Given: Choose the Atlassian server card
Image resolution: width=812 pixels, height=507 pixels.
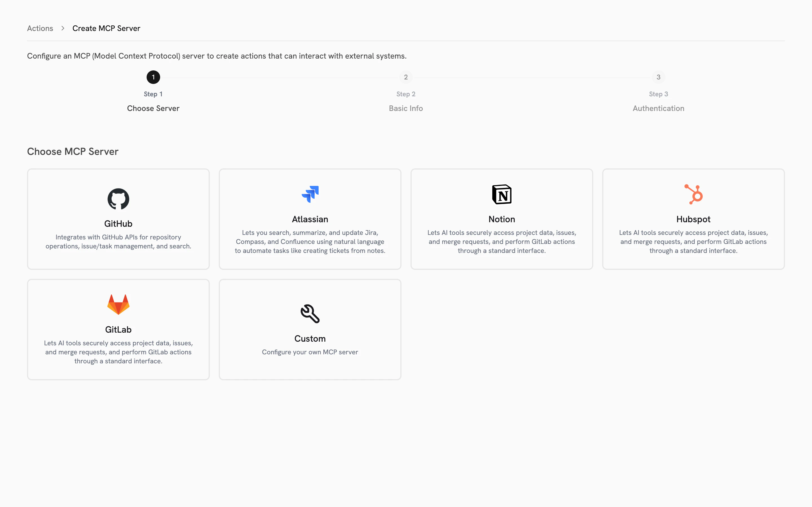Looking at the screenshot, I should coord(310,219).
